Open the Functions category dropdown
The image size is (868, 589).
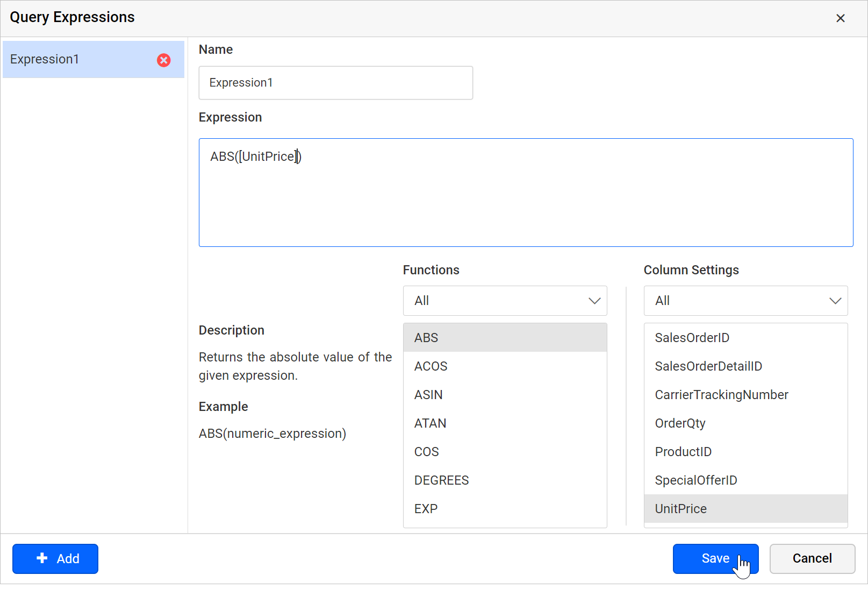[x=505, y=301]
